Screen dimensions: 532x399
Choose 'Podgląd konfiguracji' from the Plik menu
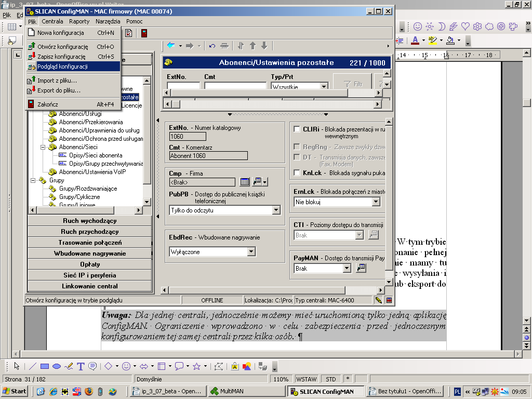(x=73, y=66)
